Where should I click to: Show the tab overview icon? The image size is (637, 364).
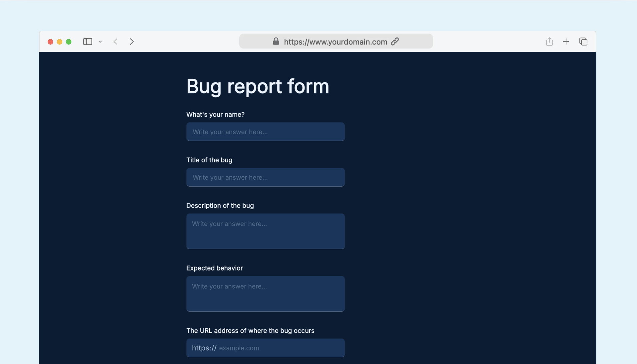click(583, 42)
